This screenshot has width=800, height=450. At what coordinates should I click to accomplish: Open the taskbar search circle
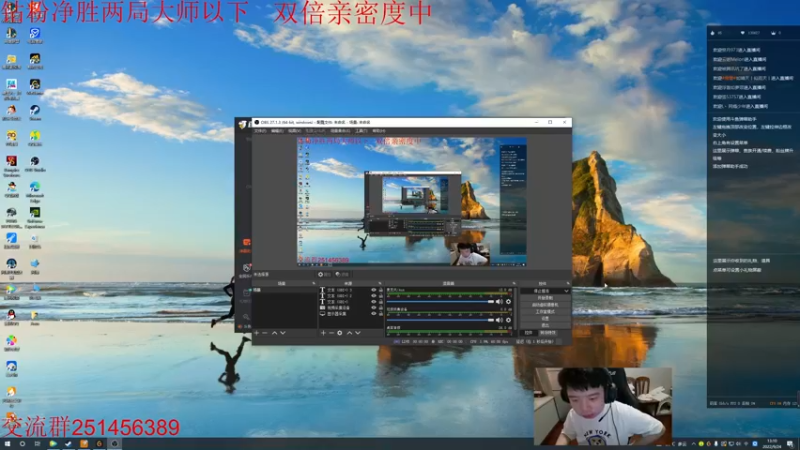22,444
